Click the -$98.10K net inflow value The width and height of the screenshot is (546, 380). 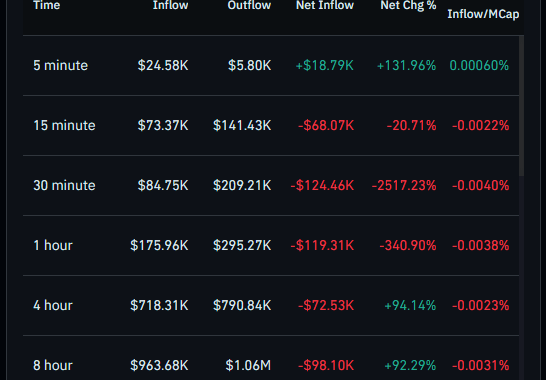(326, 365)
